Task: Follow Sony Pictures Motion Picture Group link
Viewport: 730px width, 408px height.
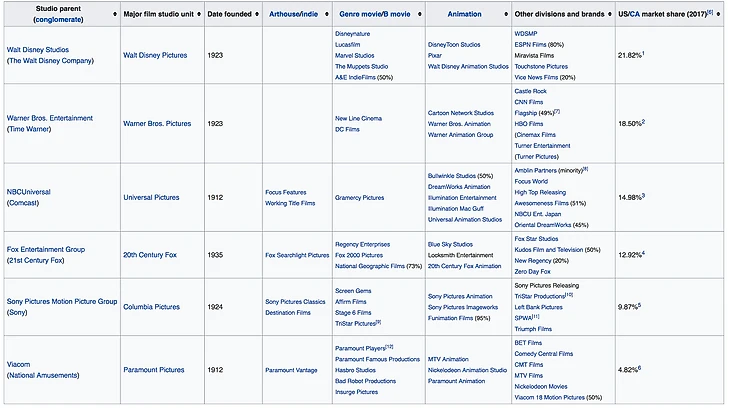Action: pyautogui.click(x=62, y=302)
